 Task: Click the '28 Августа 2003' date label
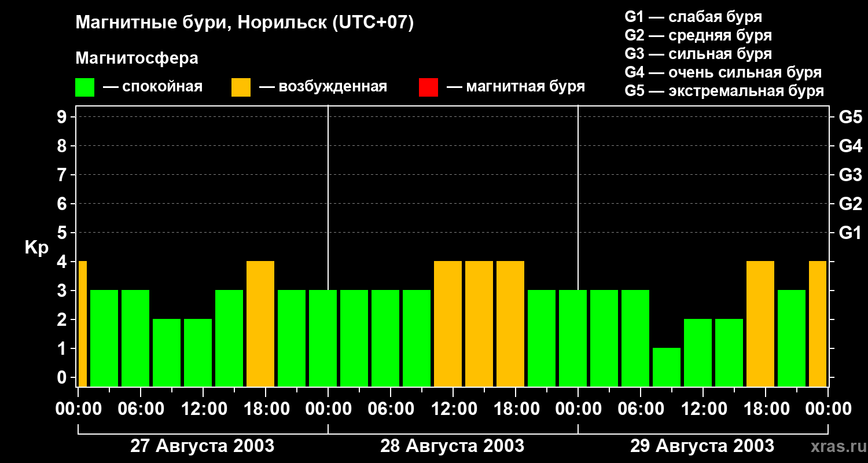453,446
